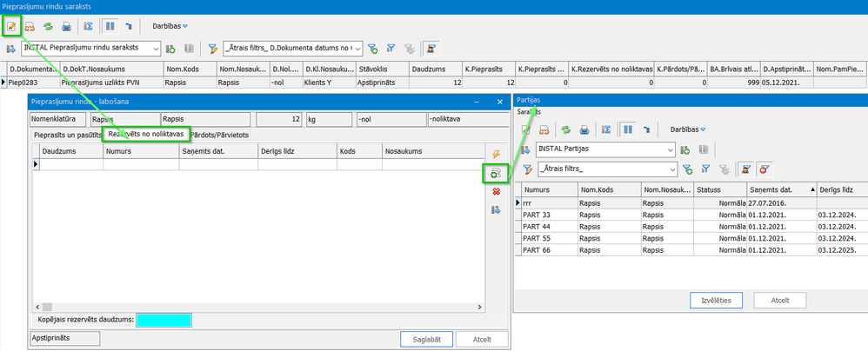Click Atcelt in the labošana dialog
The image size is (868, 351).
482,340
